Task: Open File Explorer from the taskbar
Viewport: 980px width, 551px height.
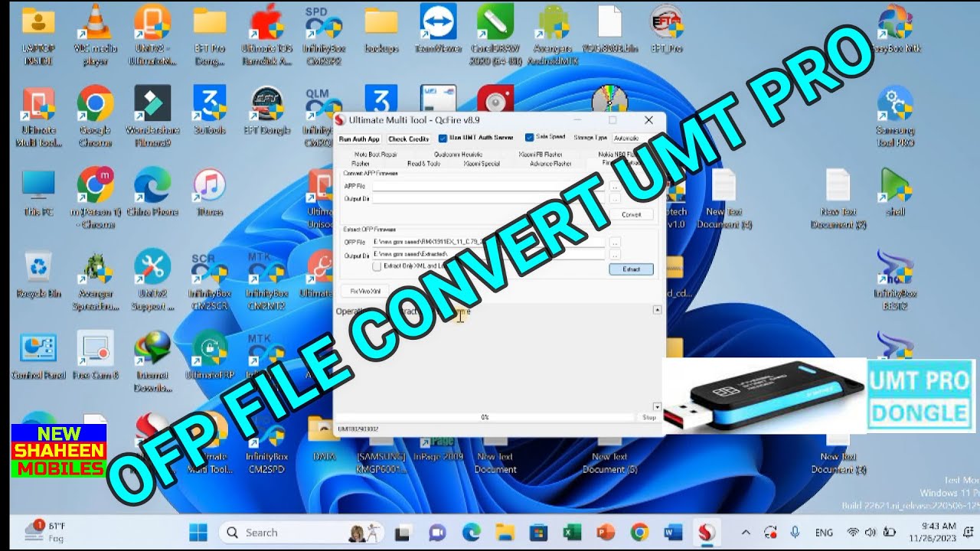Action: [x=505, y=532]
